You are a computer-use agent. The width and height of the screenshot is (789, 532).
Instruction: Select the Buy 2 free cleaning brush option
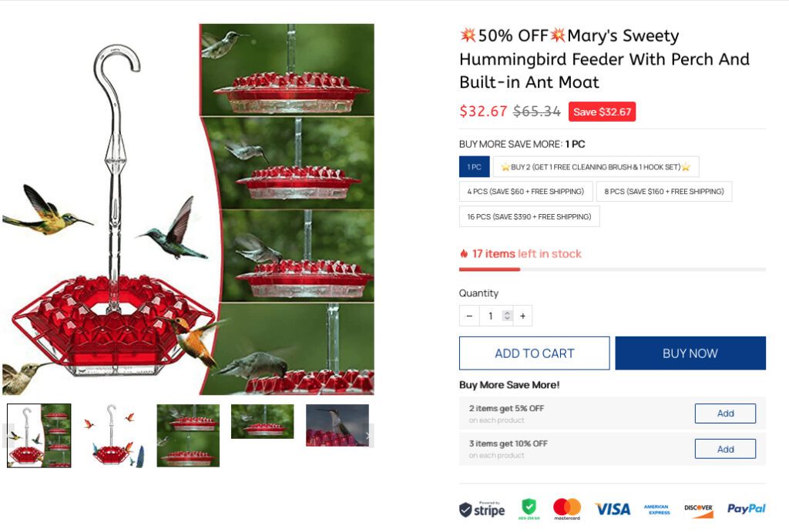(x=596, y=167)
